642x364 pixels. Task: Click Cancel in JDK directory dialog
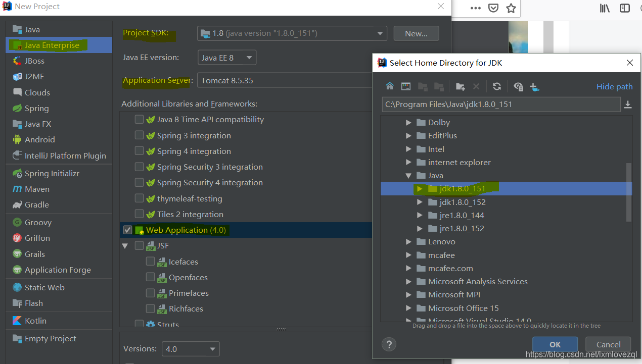coord(608,344)
